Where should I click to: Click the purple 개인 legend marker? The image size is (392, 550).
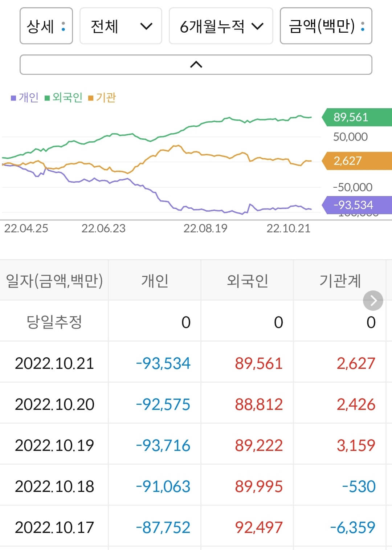(13, 97)
